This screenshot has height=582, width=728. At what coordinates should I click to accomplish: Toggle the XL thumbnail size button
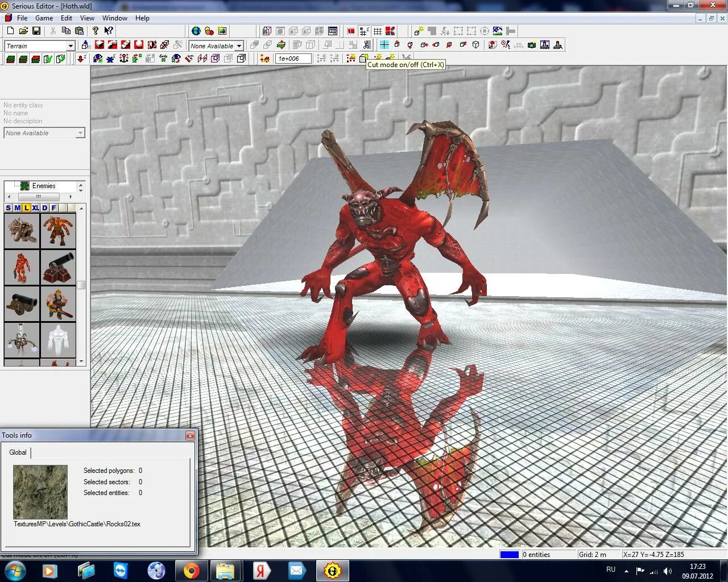35,208
